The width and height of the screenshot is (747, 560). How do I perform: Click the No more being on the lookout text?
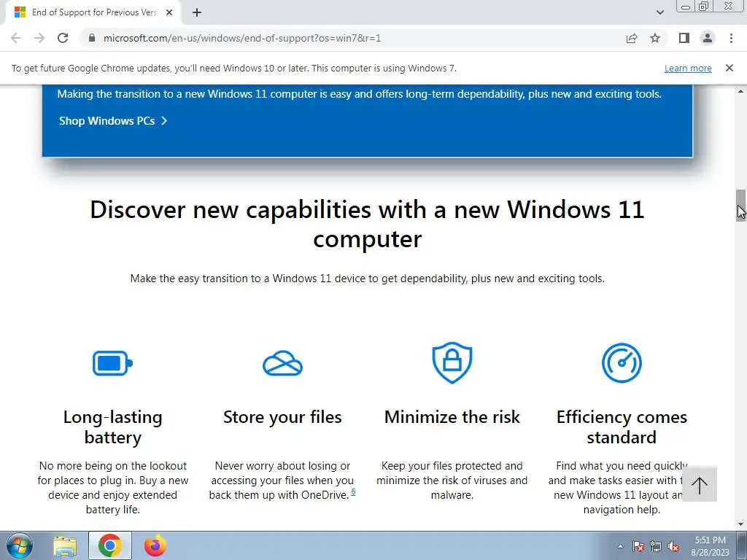pos(113,488)
